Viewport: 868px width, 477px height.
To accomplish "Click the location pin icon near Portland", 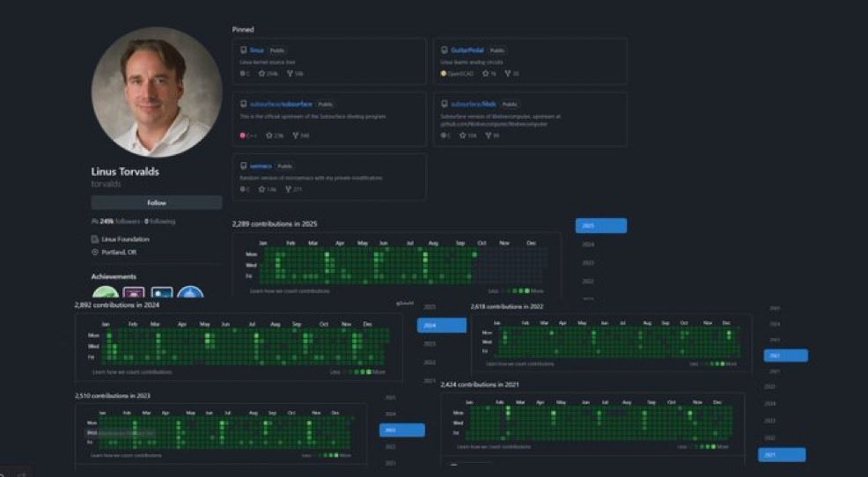I will (x=94, y=253).
